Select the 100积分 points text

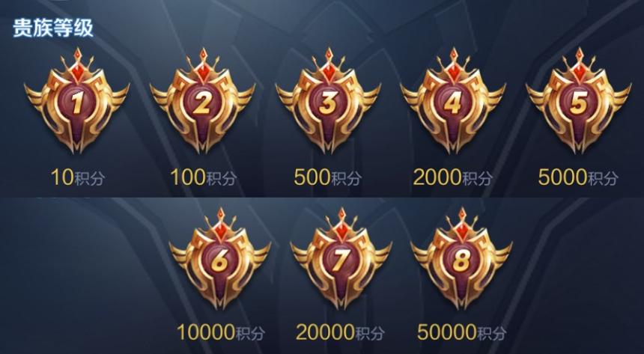click(203, 177)
